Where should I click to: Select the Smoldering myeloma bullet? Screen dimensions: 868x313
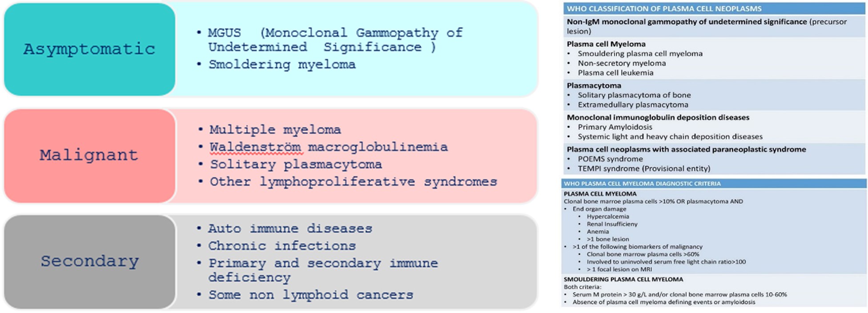tap(282, 65)
